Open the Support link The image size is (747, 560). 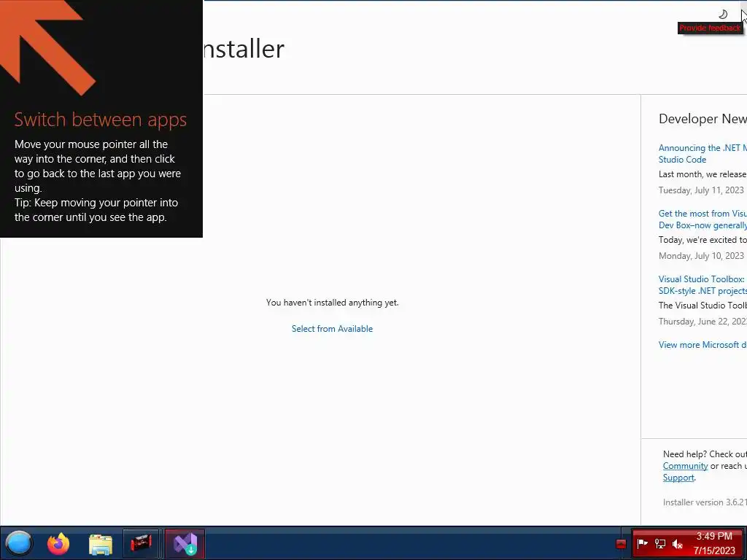coord(678,478)
